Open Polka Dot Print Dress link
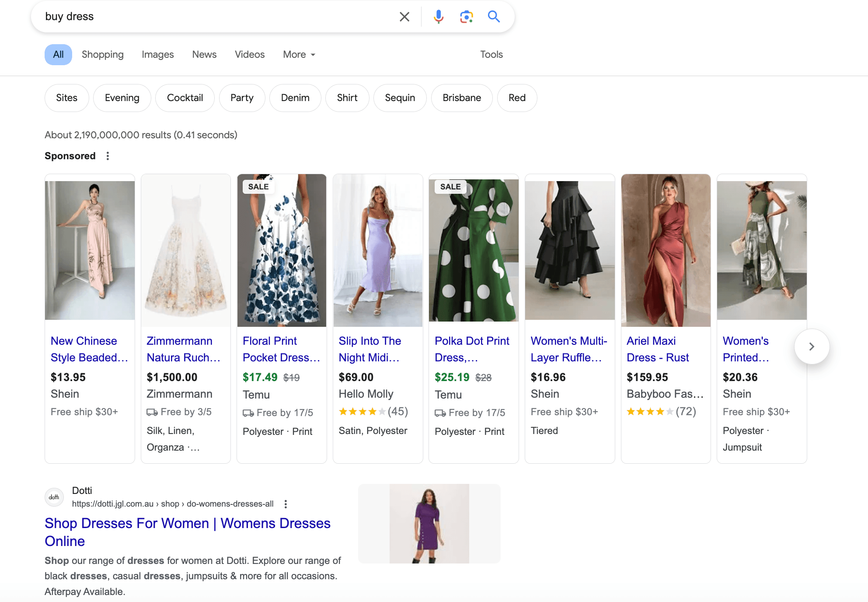Viewport: 868px width, 602px height. (x=472, y=349)
